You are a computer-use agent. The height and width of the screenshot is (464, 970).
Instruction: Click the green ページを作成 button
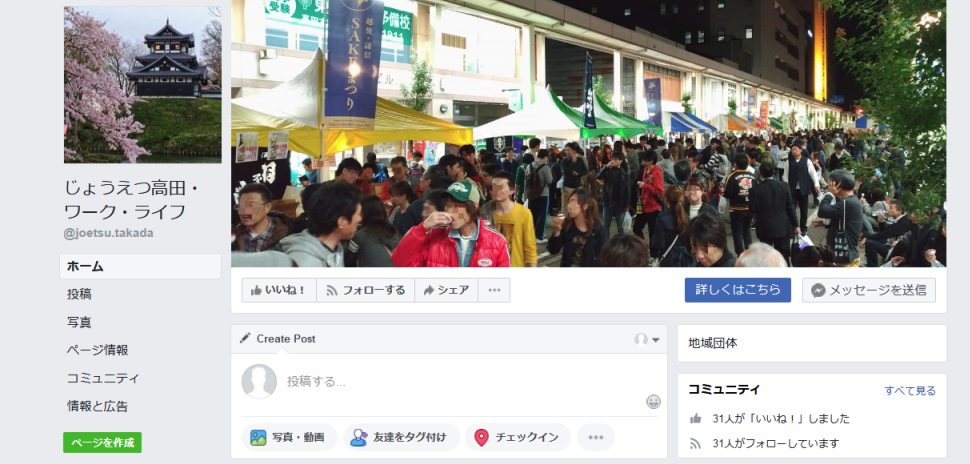(x=102, y=442)
